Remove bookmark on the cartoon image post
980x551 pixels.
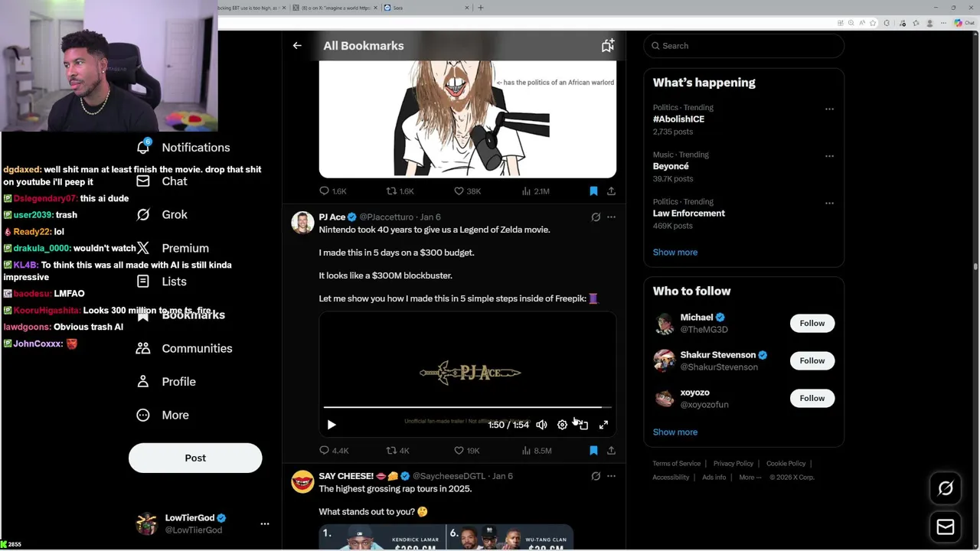(x=593, y=191)
